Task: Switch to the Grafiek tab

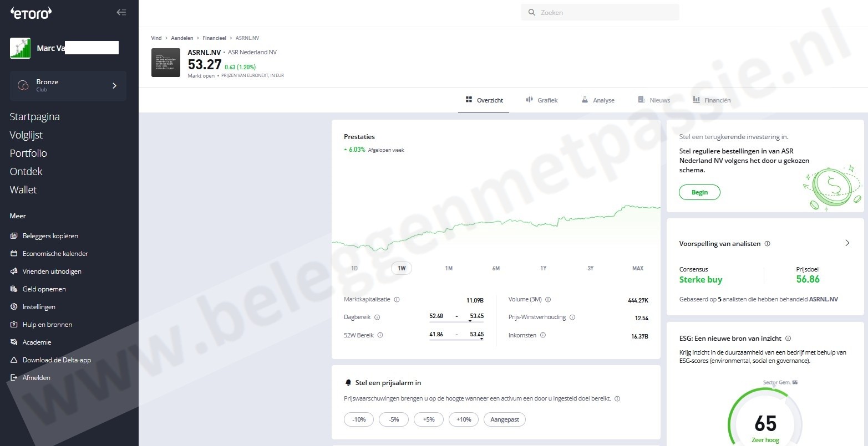Action: (541, 100)
